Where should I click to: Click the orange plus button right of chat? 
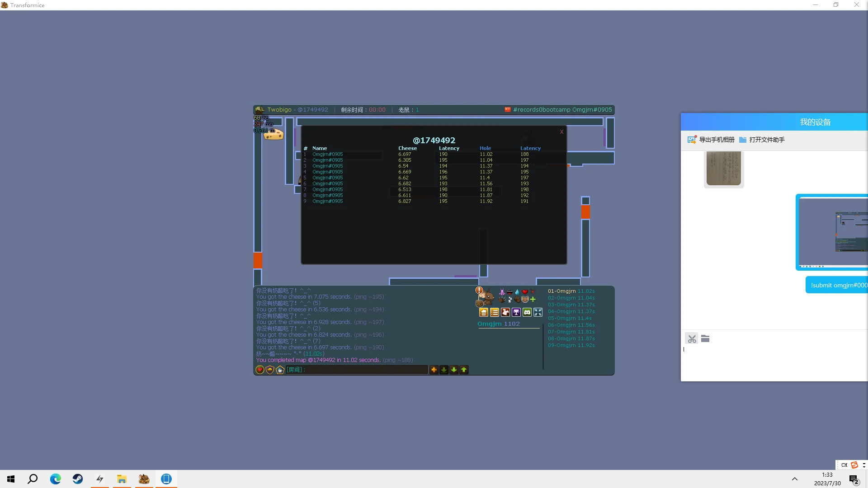click(x=434, y=370)
